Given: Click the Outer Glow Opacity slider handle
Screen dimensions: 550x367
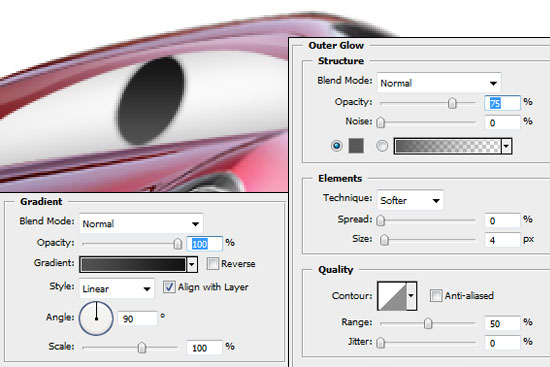Looking at the screenshot, I should click(452, 103).
